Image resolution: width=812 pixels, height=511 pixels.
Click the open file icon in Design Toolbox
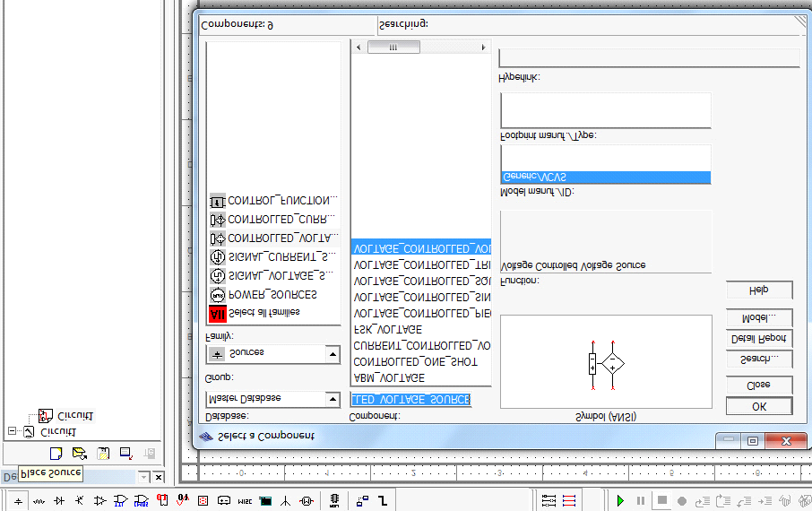click(x=79, y=454)
